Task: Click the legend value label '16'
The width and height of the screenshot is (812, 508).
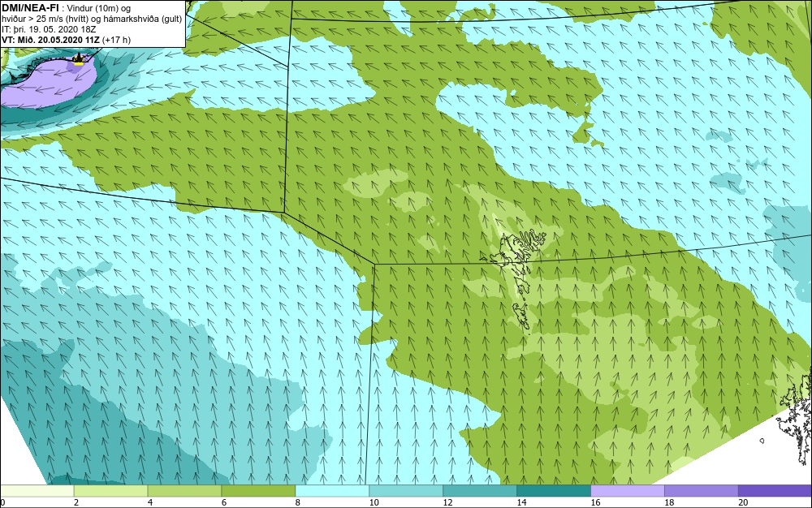Action: point(595,502)
